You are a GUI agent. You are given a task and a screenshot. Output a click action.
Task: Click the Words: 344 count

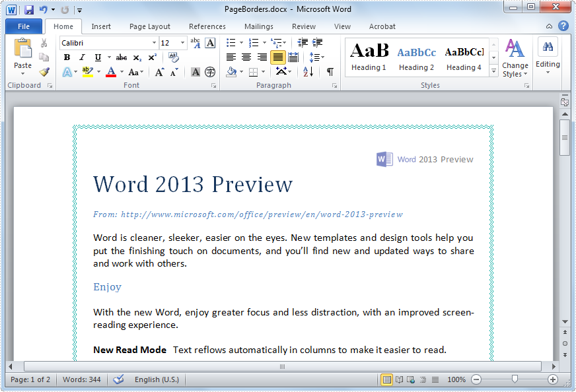[x=81, y=379]
